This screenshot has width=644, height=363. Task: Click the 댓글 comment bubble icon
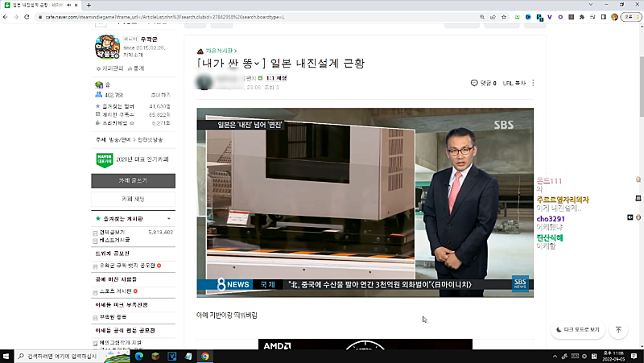pos(474,83)
